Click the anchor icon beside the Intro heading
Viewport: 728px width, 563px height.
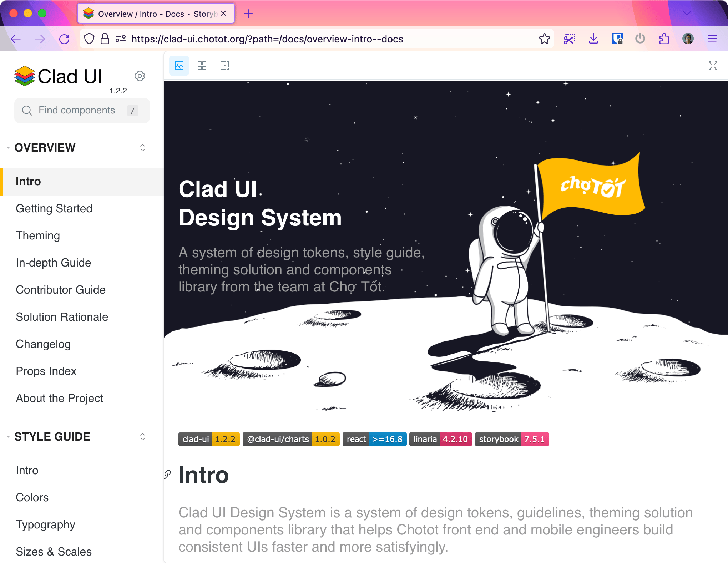pyautogui.click(x=167, y=475)
